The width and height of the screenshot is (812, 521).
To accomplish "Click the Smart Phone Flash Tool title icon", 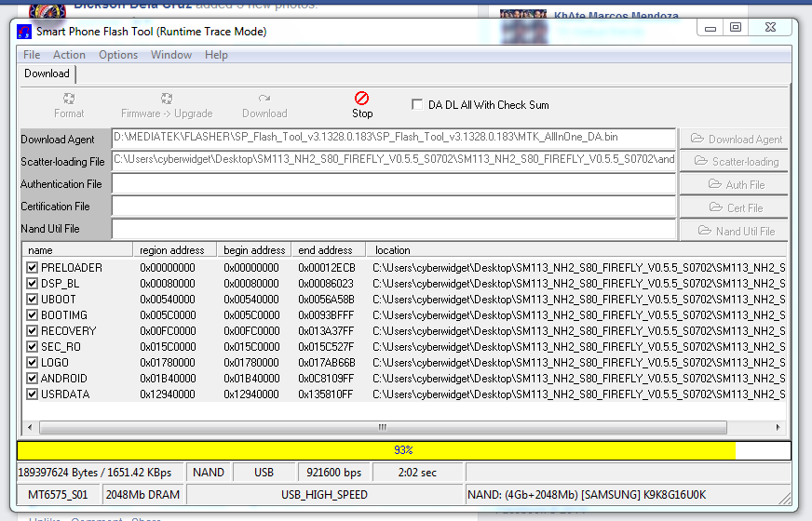I will click(25, 32).
